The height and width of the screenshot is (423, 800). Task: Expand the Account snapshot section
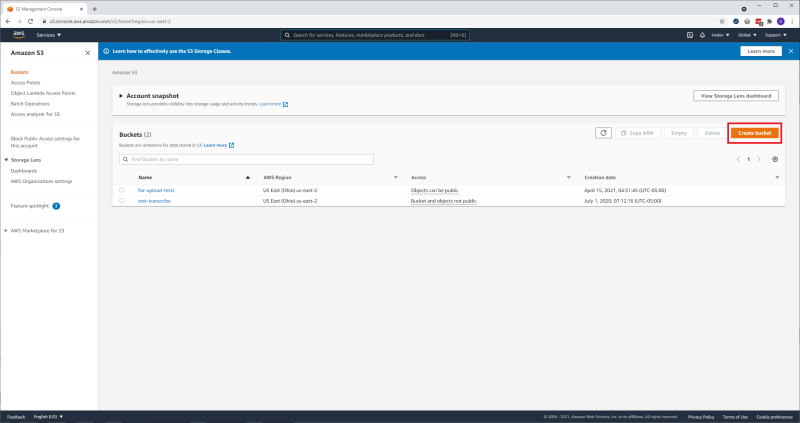coord(121,95)
